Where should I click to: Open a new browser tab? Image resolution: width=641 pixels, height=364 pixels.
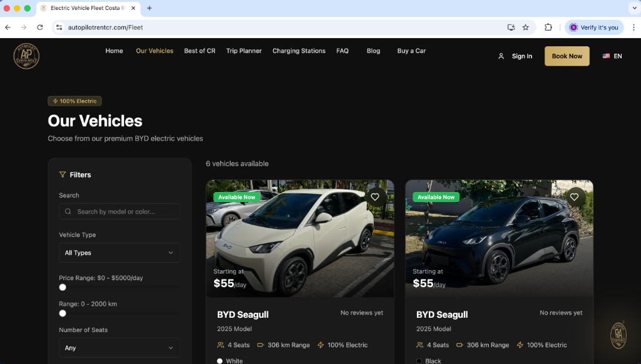(149, 8)
